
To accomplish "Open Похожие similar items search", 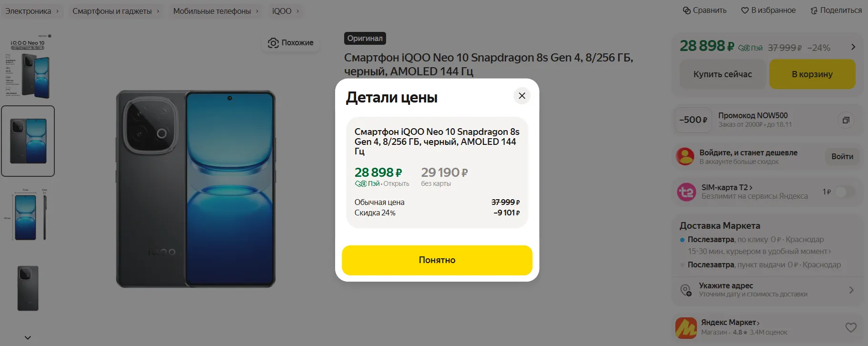I will pyautogui.click(x=290, y=43).
